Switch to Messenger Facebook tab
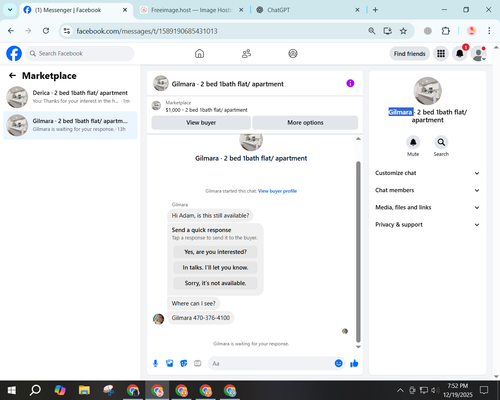This screenshot has width=500, height=400. click(76, 10)
